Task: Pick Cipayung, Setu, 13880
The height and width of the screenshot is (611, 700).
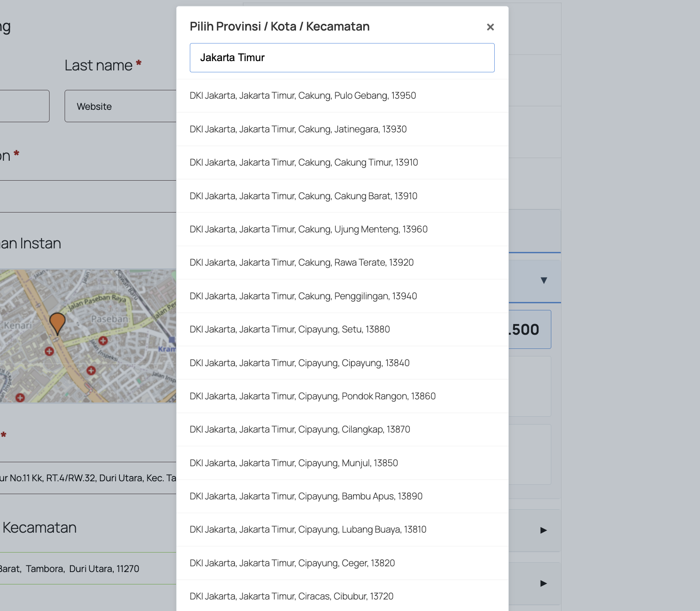Action: tap(289, 329)
